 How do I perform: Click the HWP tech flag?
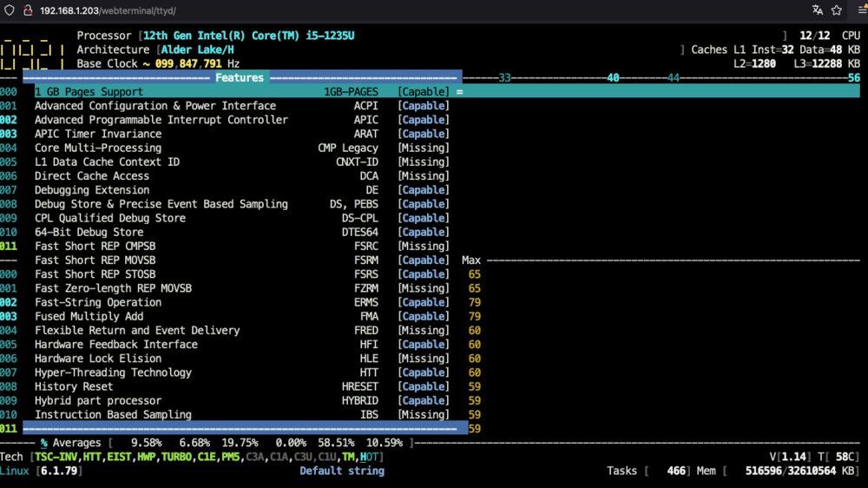146,457
